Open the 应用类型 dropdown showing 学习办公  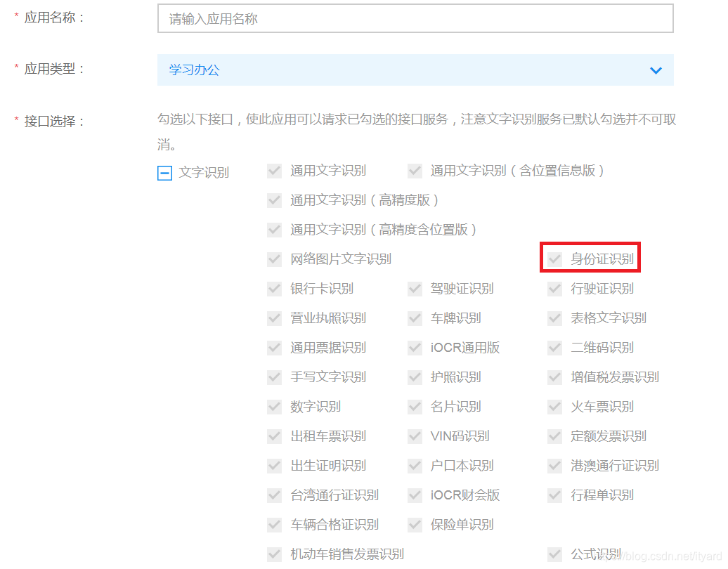click(415, 70)
